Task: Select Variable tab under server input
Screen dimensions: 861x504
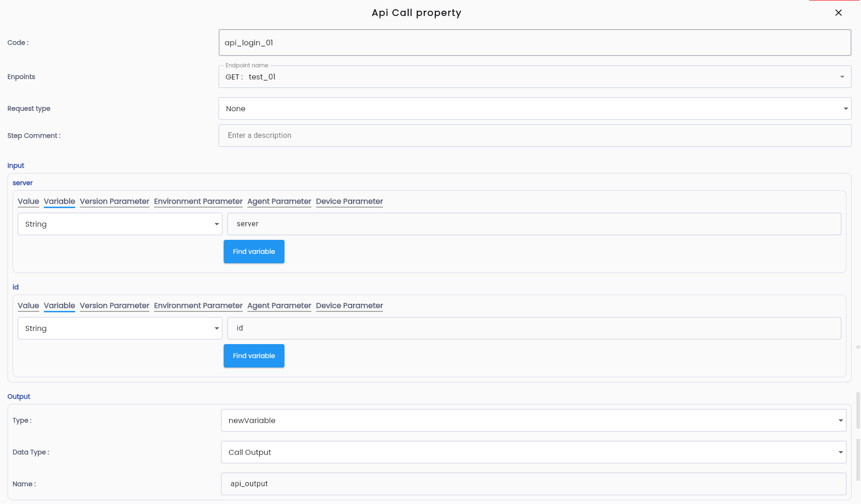Action: tap(59, 202)
